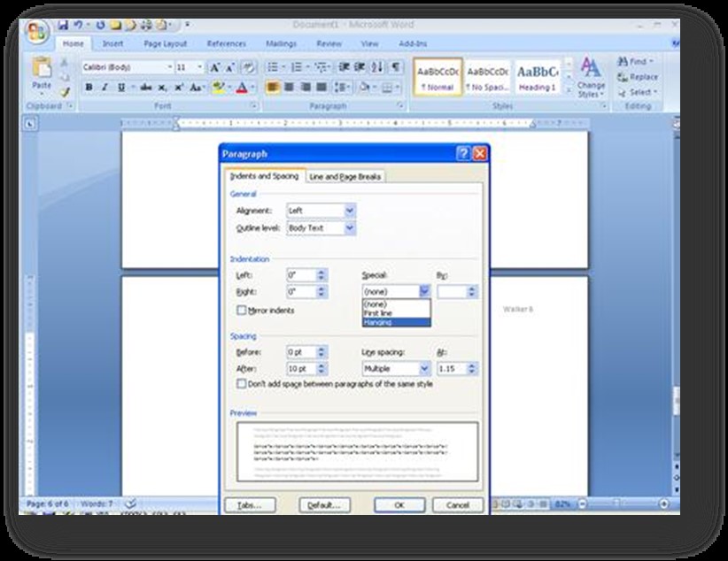The image size is (728, 561).
Task: Click the By indent value field
Action: click(x=453, y=291)
